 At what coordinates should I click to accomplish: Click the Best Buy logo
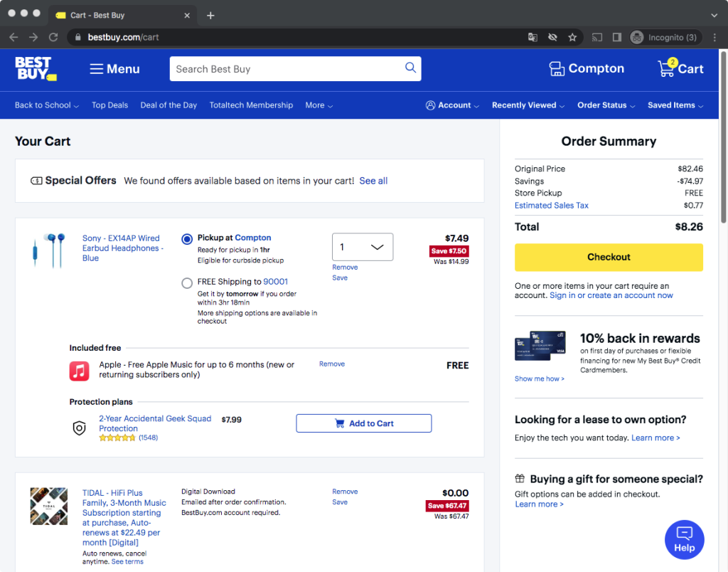point(36,68)
